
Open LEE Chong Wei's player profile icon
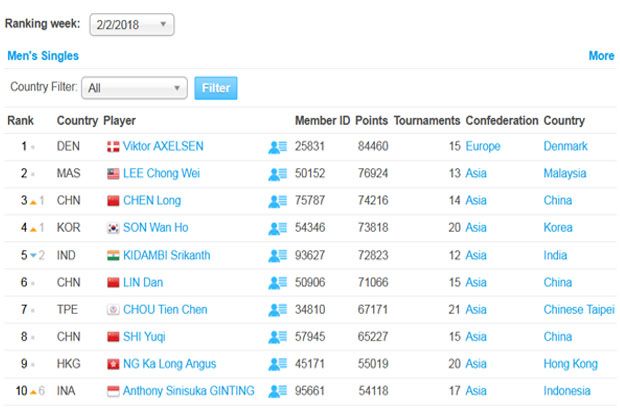[x=278, y=174]
